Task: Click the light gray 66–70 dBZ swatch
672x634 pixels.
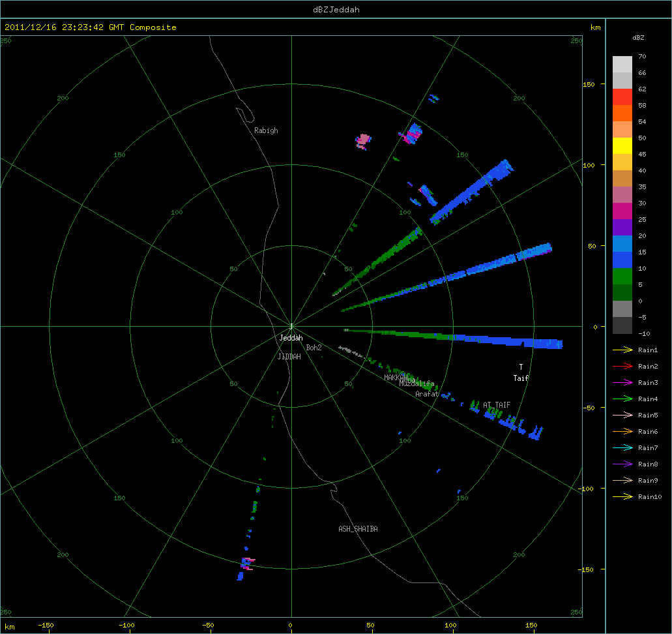Action: click(x=622, y=65)
